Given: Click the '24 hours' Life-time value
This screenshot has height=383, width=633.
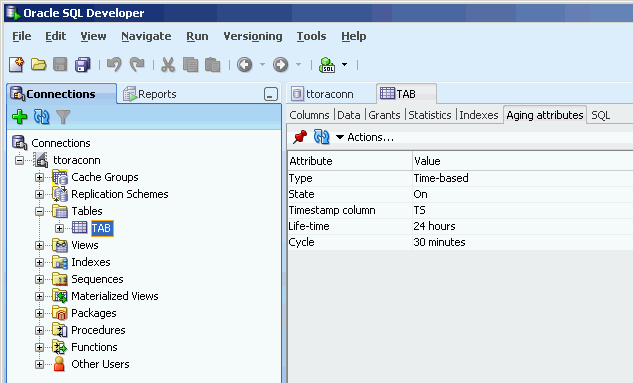Looking at the screenshot, I should [x=434, y=226].
